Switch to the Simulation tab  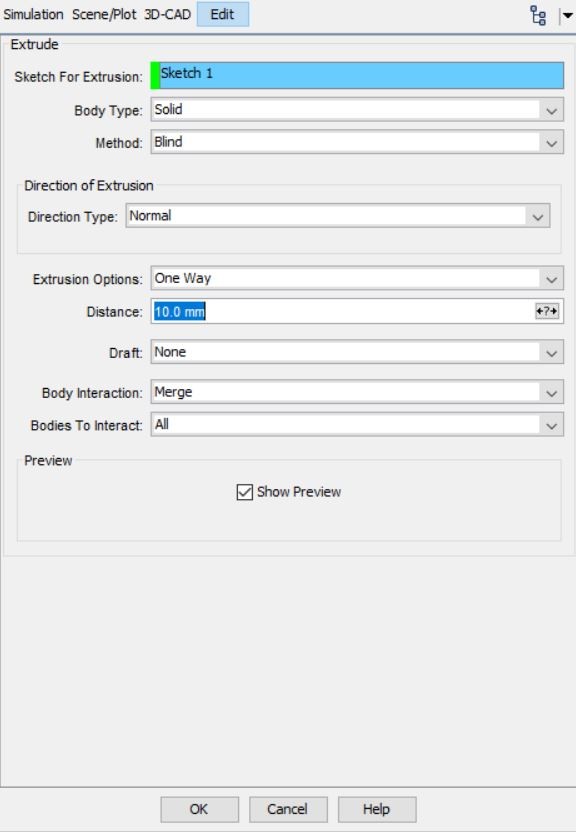pyautogui.click(x=33, y=14)
